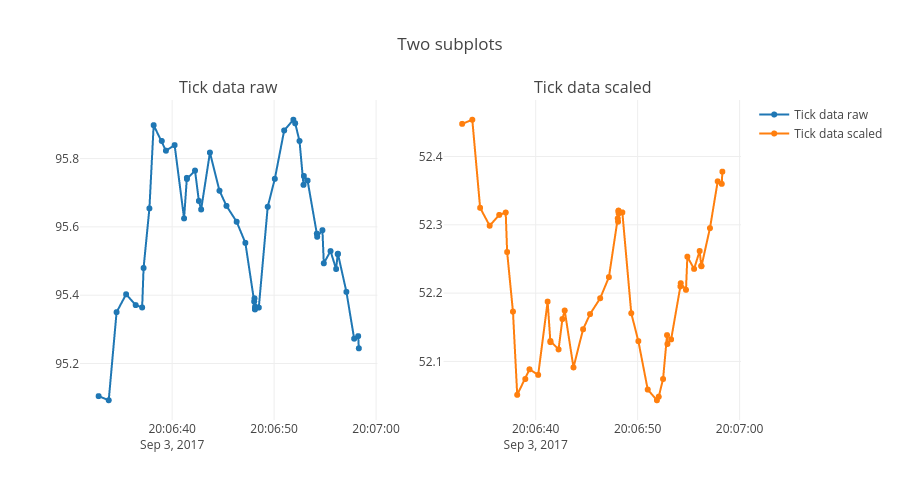The height and width of the screenshot is (500, 900).
Task: Click the first leftmost point on the orange line
Action: [462, 124]
